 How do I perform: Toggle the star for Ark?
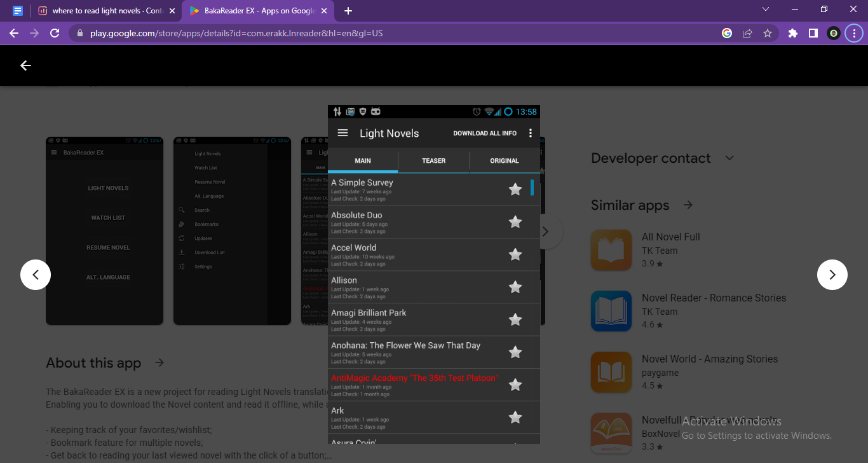[515, 417]
